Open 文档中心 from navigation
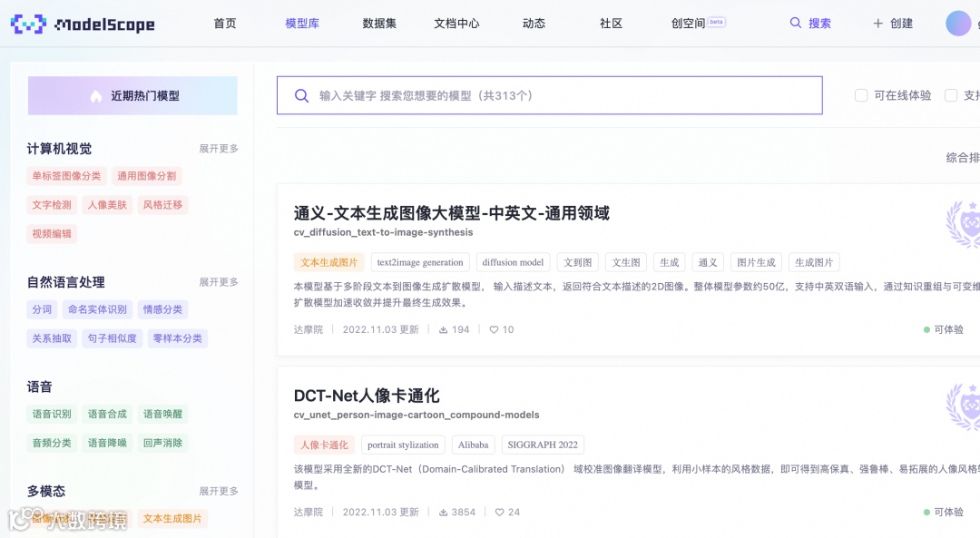The width and height of the screenshot is (980, 538). 456,23
